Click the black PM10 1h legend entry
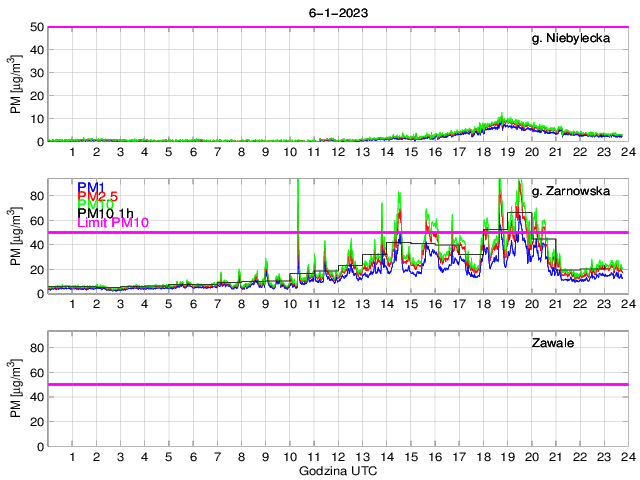 tap(106, 211)
